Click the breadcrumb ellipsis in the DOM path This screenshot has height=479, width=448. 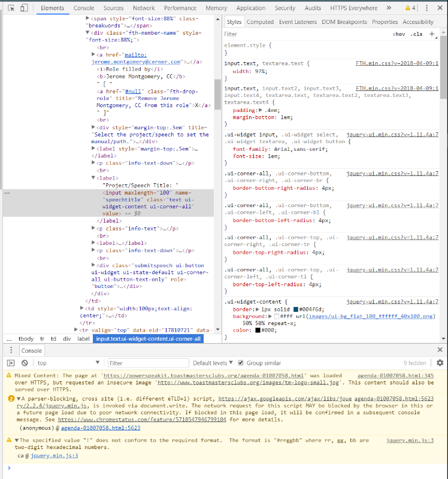[9, 339]
